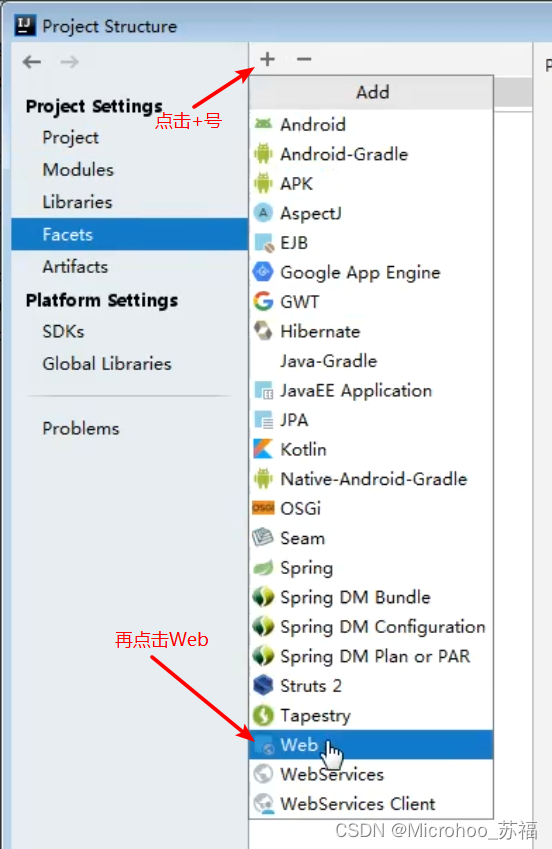
Task: Choose Android-Gradle facet type
Action: pos(371,154)
